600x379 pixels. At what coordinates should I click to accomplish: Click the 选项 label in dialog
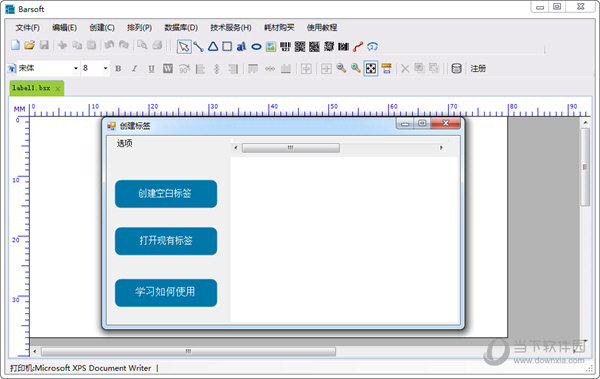point(125,143)
